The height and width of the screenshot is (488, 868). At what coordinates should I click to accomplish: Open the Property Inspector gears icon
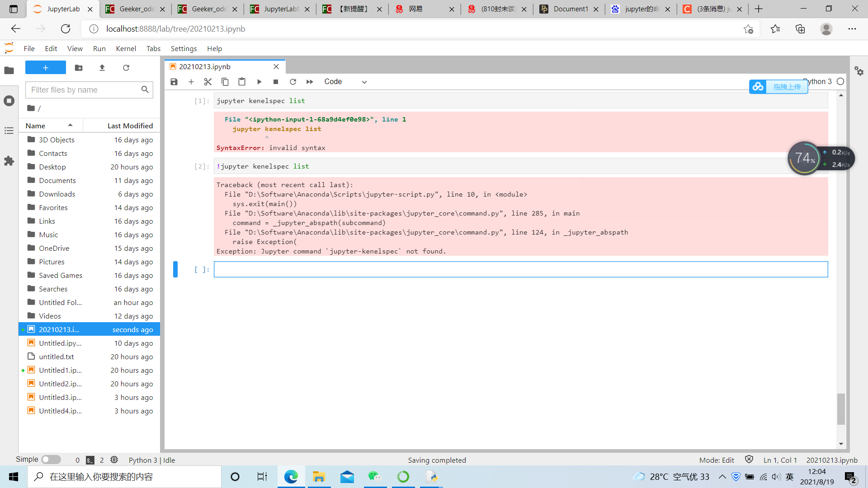(x=859, y=71)
